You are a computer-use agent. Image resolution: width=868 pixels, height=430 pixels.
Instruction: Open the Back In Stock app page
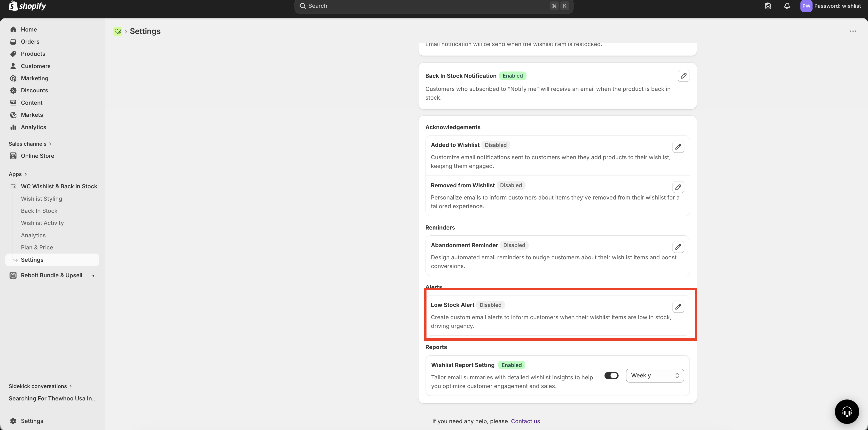click(39, 211)
